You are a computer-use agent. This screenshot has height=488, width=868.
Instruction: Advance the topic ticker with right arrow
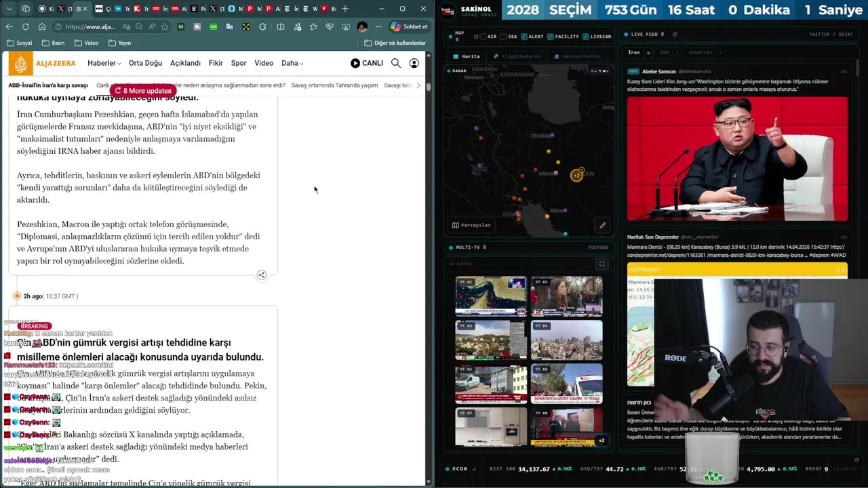click(x=418, y=85)
